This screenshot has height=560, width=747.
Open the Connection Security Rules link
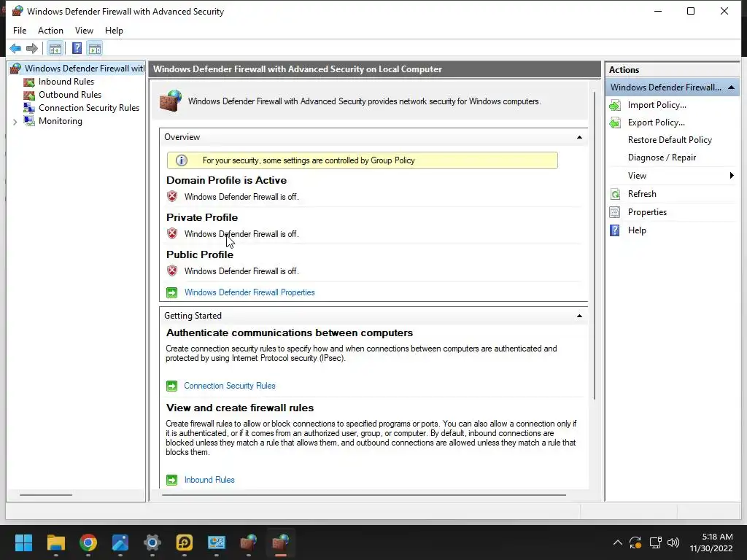pyautogui.click(x=230, y=386)
